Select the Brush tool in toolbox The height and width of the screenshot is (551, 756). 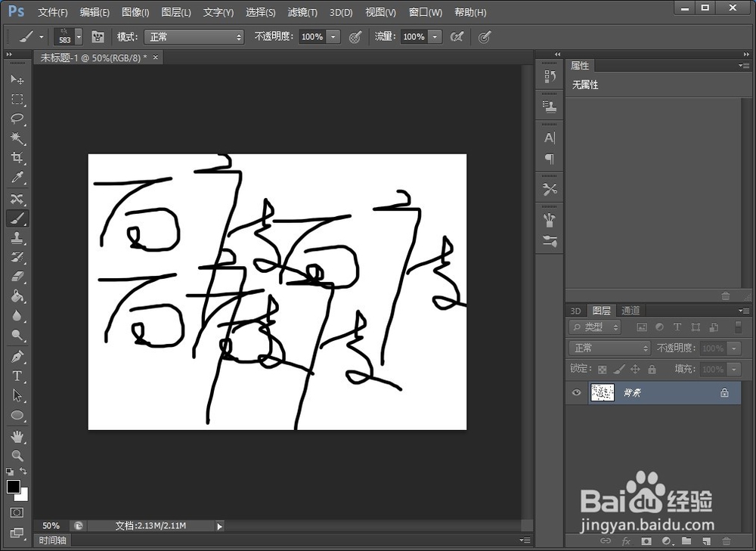coord(17,218)
